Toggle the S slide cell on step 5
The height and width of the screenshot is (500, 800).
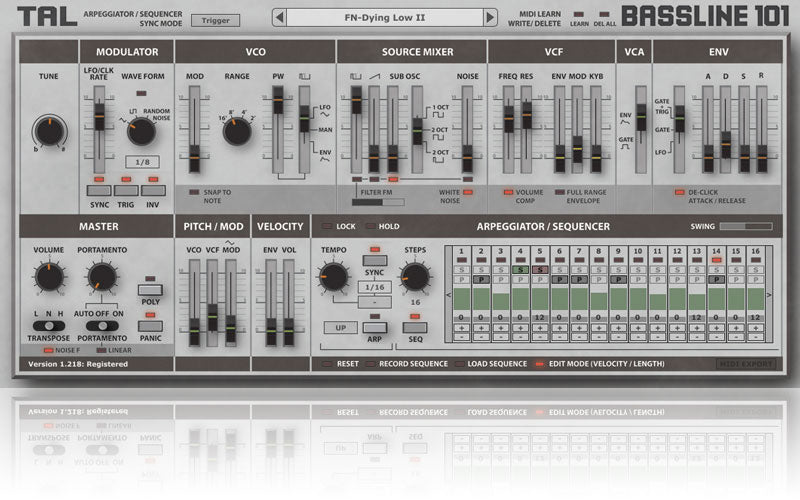click(540, 270)
